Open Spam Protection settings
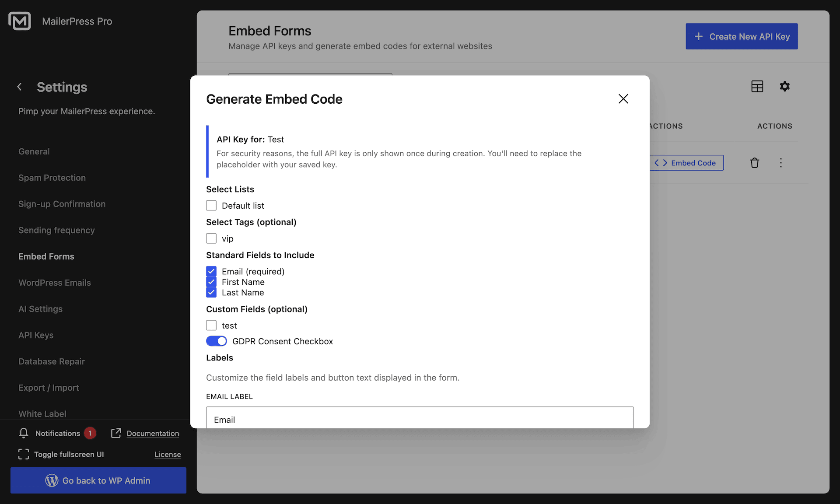This screenshot has height=504, width=840. pos(52,178)
